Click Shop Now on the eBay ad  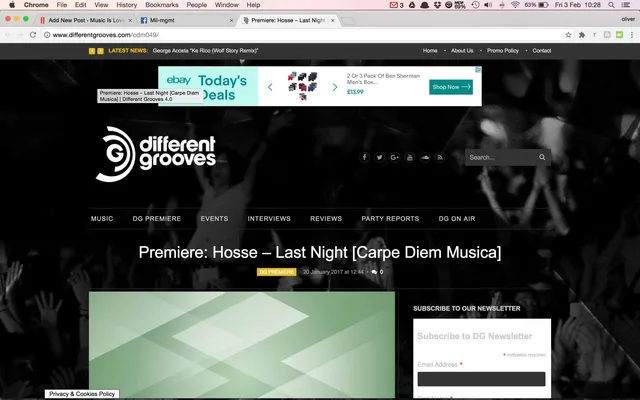pos(451,87)
